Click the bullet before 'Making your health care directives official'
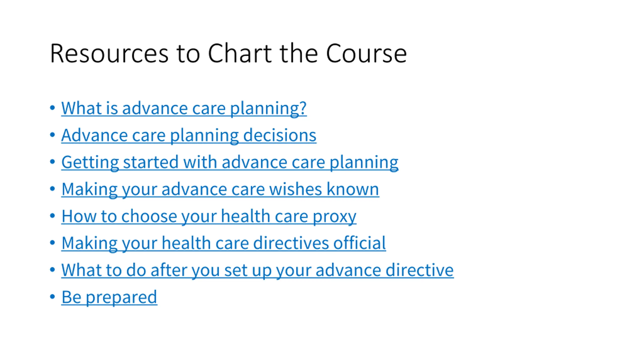 click(x=52, y=243)
